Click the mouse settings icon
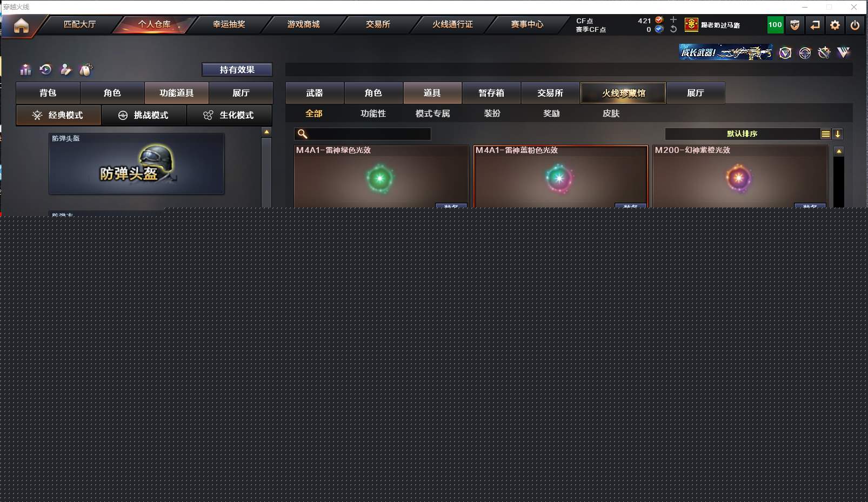The width and height of the screenshot is (868, 502). pos(86,70)
